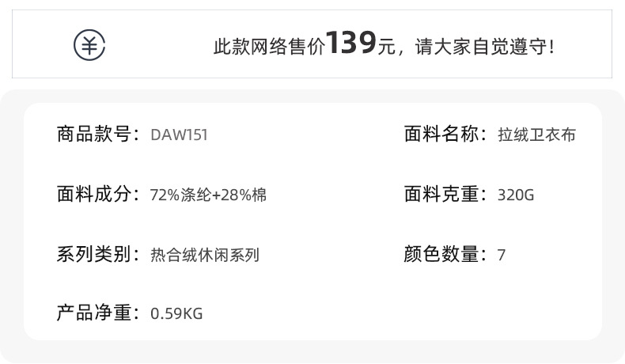This screenshot has height=364, width=625.
Task: Click the bold 139 price number
Action: tap(351, 43)
